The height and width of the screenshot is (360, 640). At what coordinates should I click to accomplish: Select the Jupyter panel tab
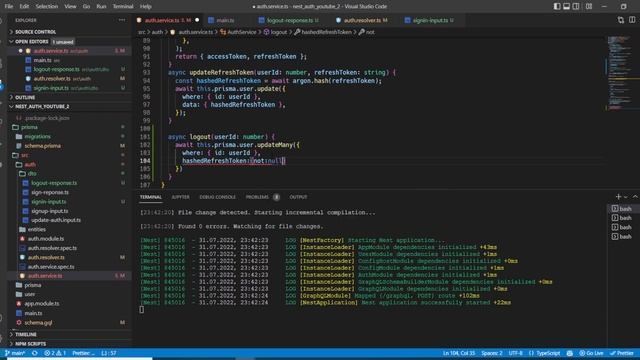pos(180,197)
